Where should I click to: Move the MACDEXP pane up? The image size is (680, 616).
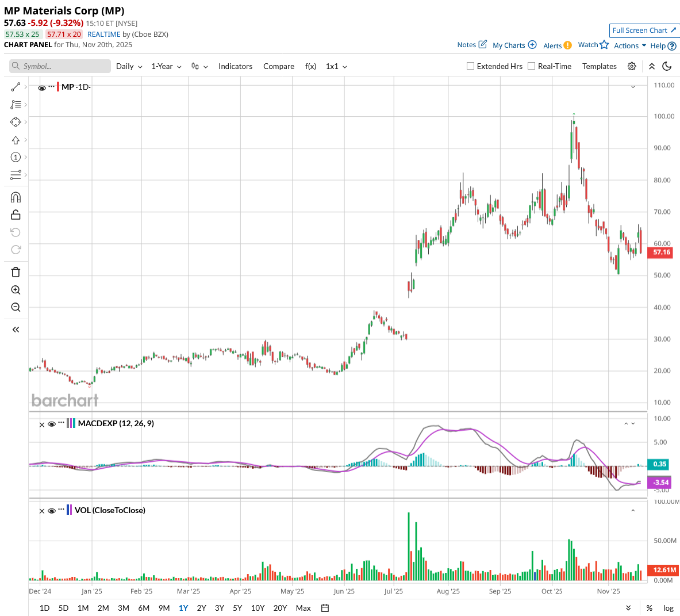(x=626, y=423)
